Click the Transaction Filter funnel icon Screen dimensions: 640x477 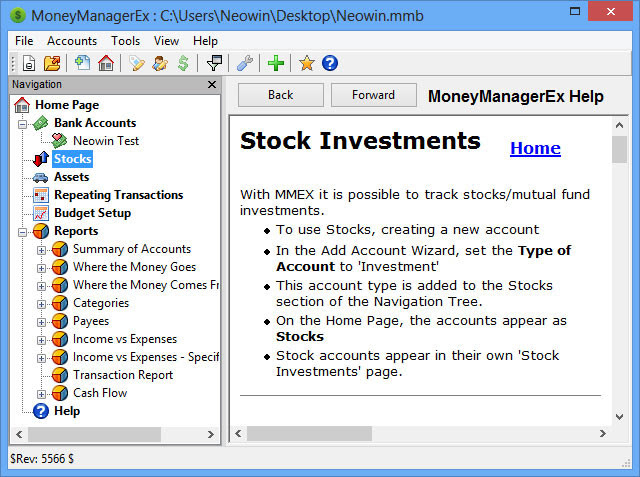coord(214,63)
